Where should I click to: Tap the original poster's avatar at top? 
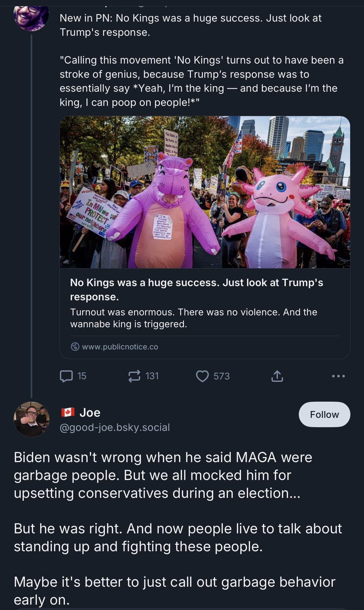(x=31, y=16)
